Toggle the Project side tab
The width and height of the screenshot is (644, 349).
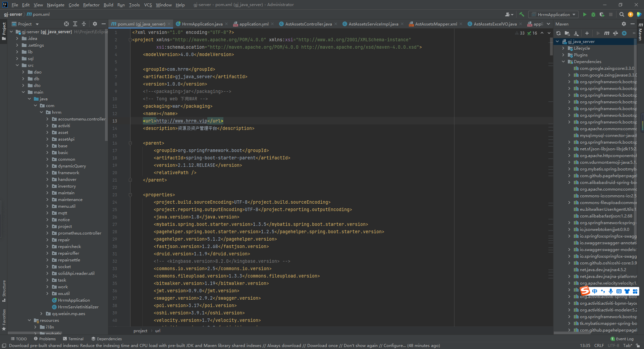[x=4, y=31]
